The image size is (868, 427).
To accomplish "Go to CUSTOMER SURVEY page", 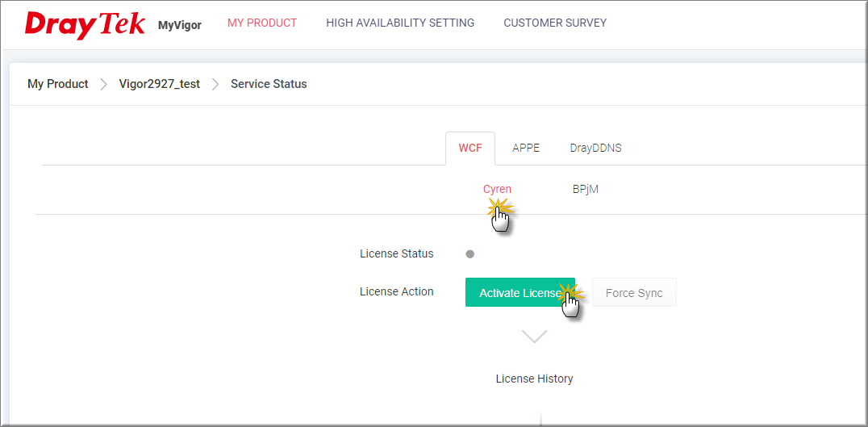I will point(555,23).
